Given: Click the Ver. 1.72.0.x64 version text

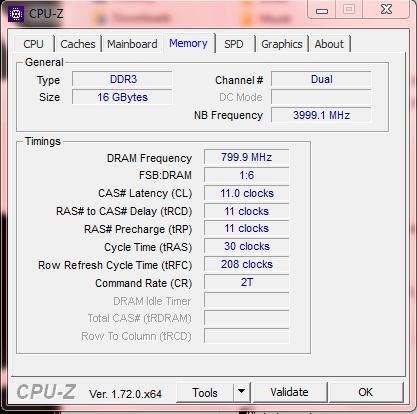Looking at the screenshot, I should click(x=125, y=394).
